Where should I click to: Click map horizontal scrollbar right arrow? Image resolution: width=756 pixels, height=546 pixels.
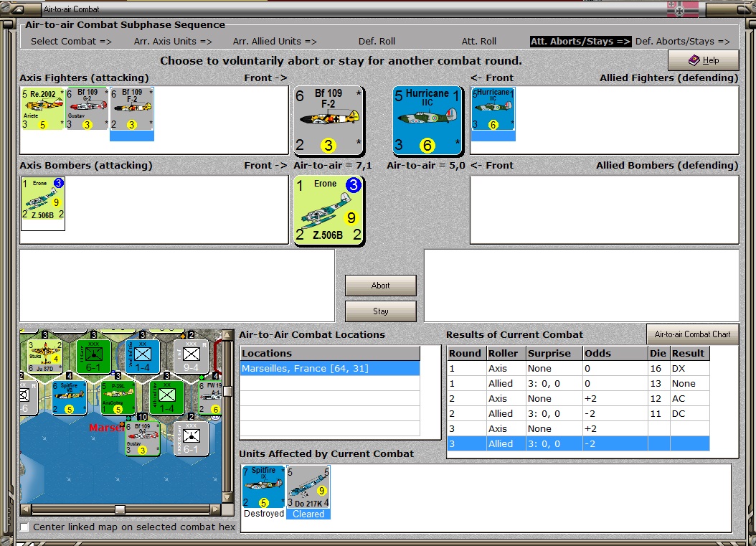pyautogui.click(x=215, y=509)
